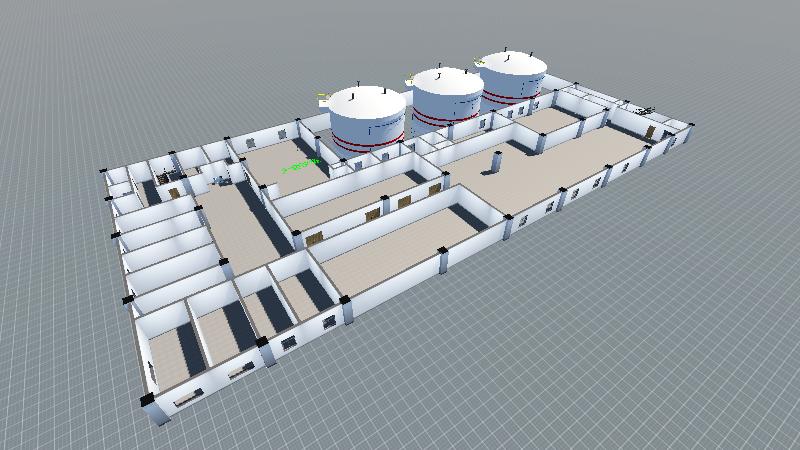
Task: Click the wooden door at the far right corner
Action: click(x=650, y=131)
